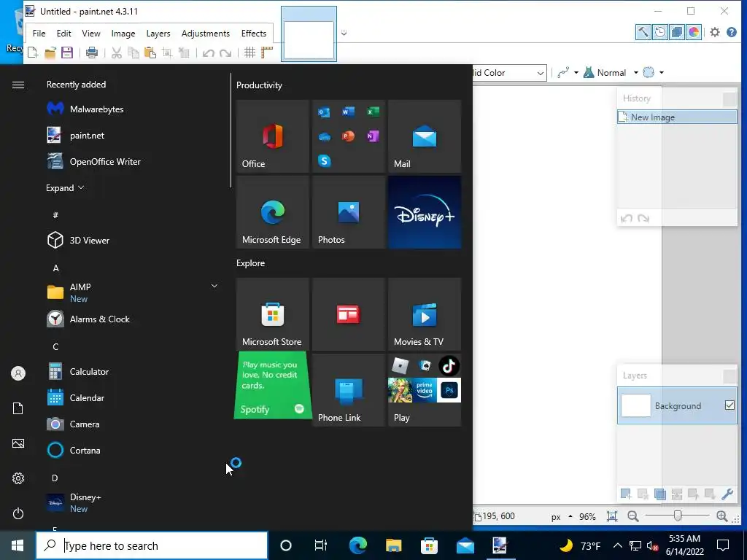This screenshot has height=560, width=747.
Task: Click the Undo arrow in paint.net toolbar
Action: [x=208, y=52]
